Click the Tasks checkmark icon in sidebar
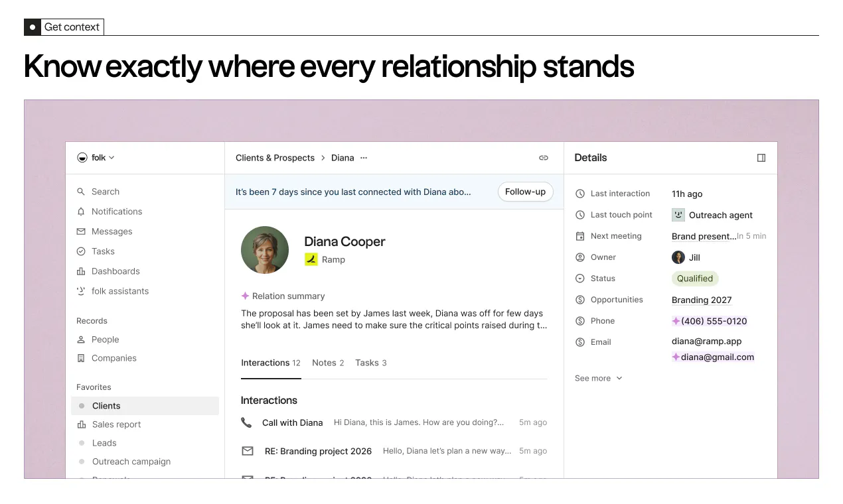Screen dimensions: 843x504 pos(81,251)
